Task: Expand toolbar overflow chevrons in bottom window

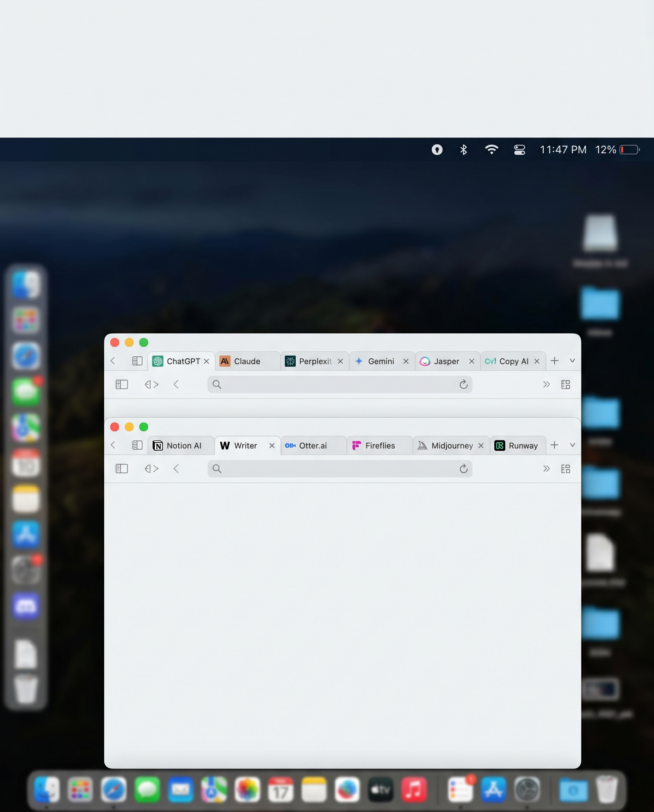Action: point(546,469)
